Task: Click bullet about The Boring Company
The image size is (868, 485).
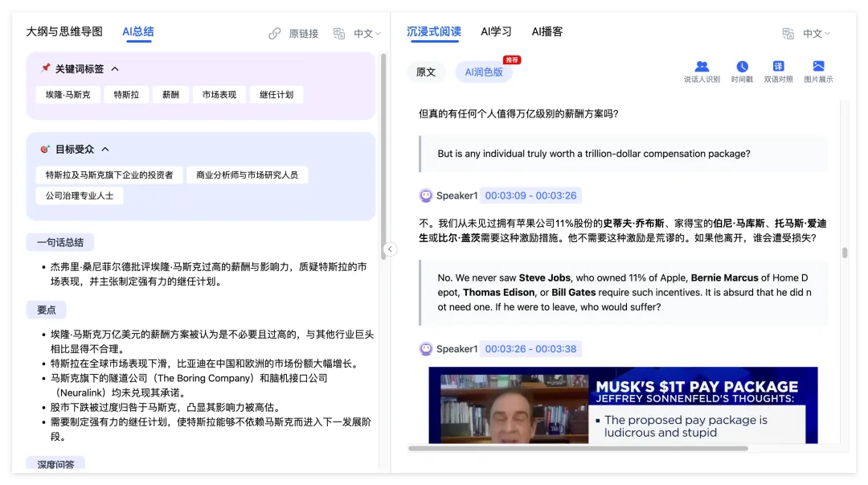Action: click(189, 385)
